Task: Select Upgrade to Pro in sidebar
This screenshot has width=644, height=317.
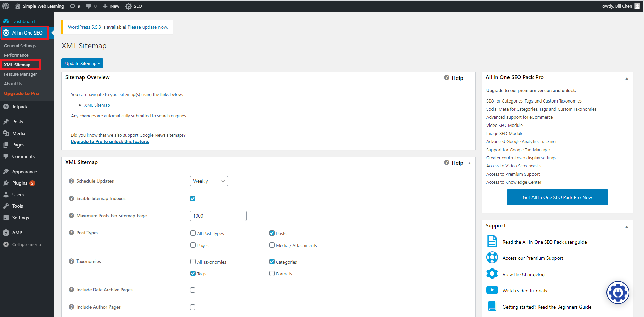Action: tap(21, 93)
